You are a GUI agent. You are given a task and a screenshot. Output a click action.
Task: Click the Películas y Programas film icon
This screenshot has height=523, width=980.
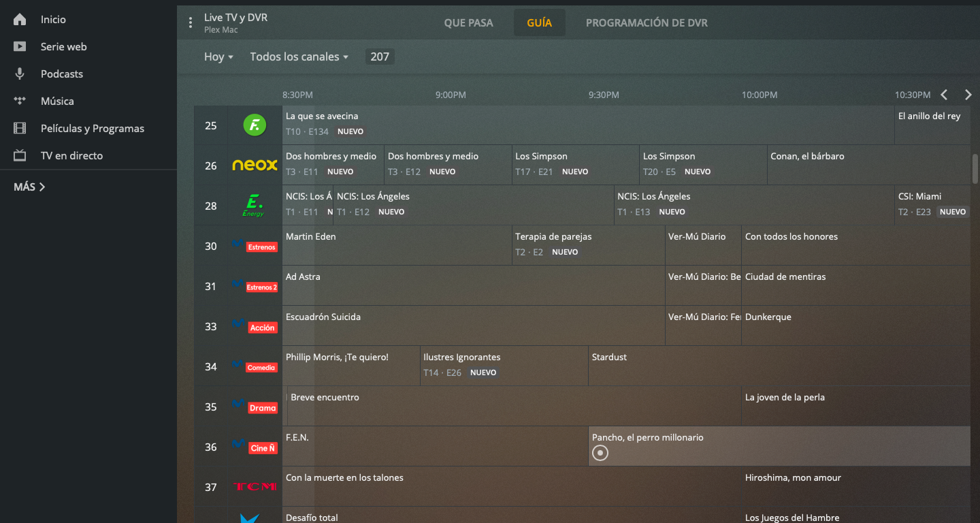[x=20, y=128]
